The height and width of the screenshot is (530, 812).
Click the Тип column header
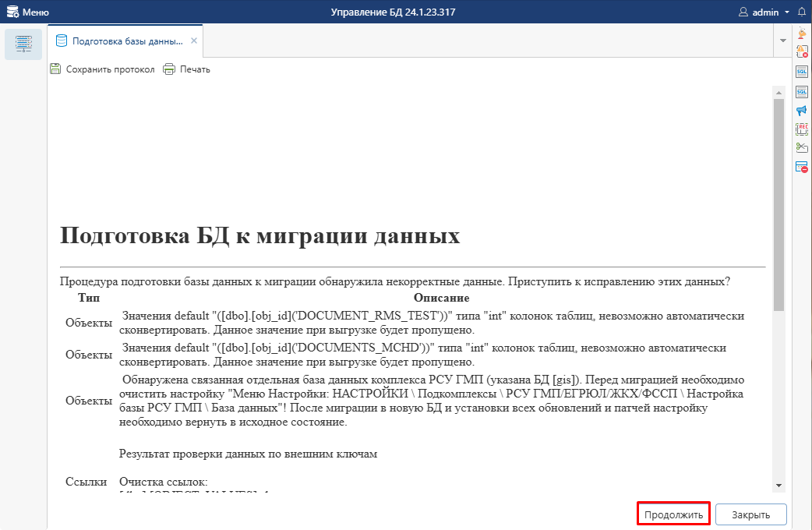89,298
